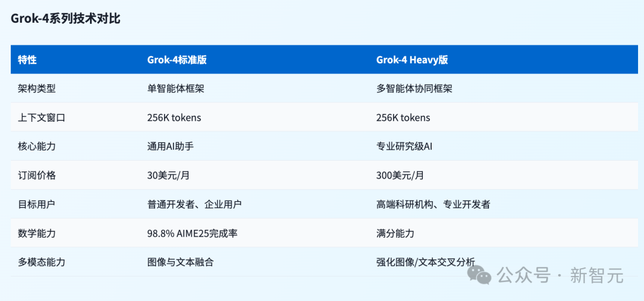The image size is (644, 301).
Task: Click the '通用AI助手' cell
Action: (x=170, y=146)
